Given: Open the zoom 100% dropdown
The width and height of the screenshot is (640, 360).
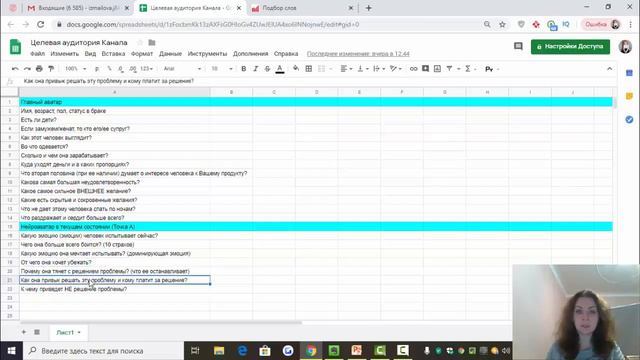Looking at the screenshot, I should 76,69.
